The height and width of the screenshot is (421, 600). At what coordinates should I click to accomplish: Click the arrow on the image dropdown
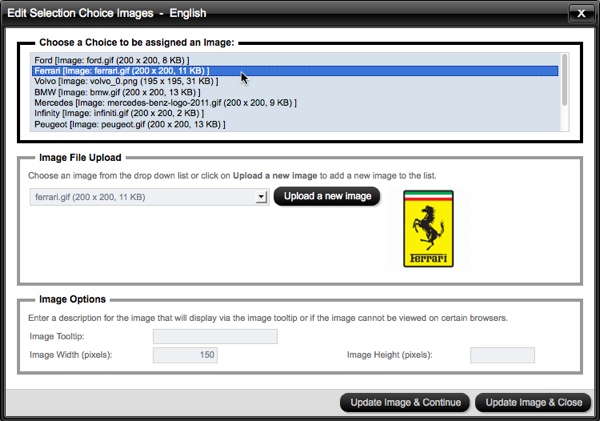[x=261, y=198]
